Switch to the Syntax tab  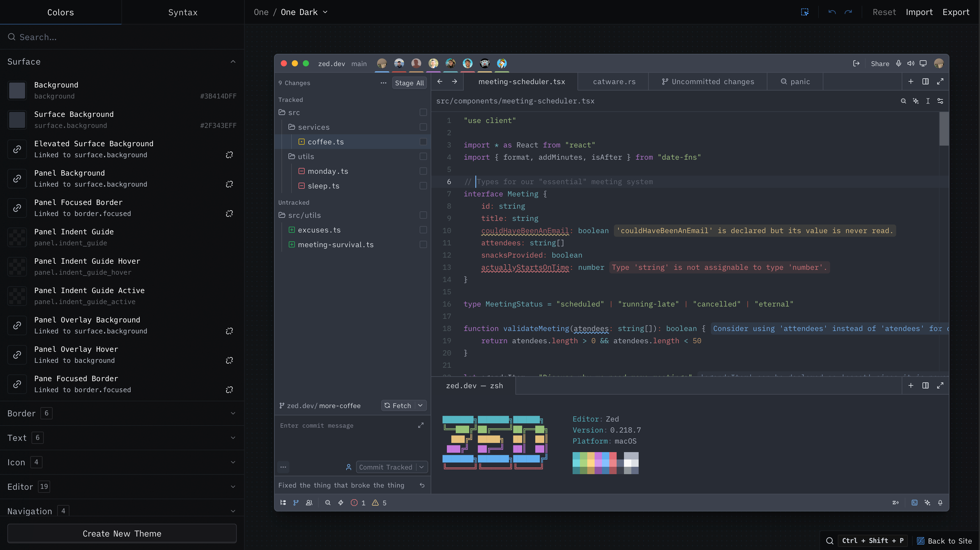tap(183, 12)
